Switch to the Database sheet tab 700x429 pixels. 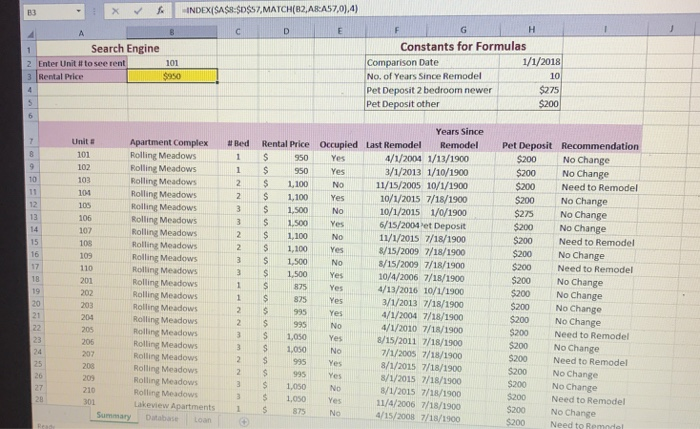coord(162,418)
